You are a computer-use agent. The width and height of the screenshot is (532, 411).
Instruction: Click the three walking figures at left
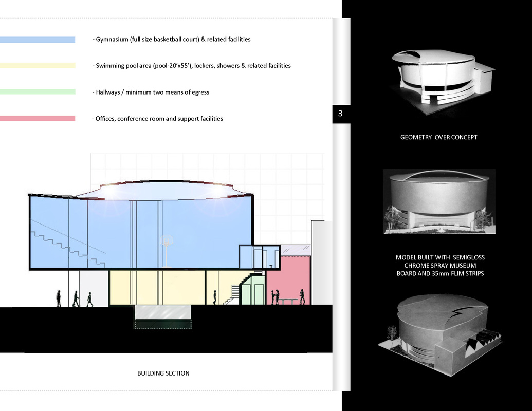tap(75, 299)
